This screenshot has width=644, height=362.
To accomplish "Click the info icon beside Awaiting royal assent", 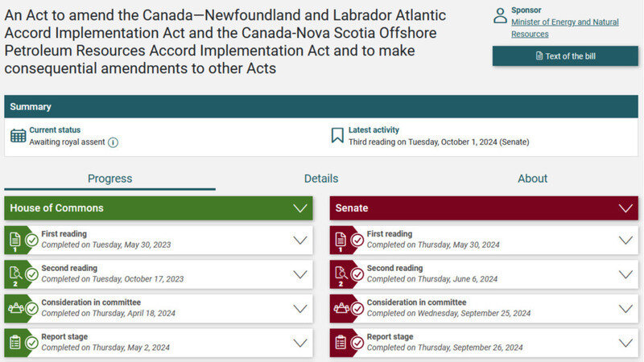I will point(114,142).
